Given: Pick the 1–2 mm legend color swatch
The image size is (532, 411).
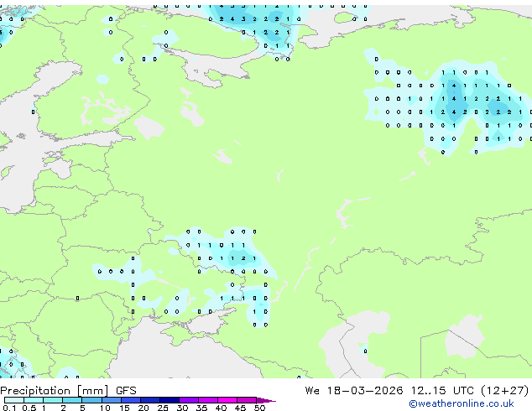Looking at the screenshot, I should 53,400.
